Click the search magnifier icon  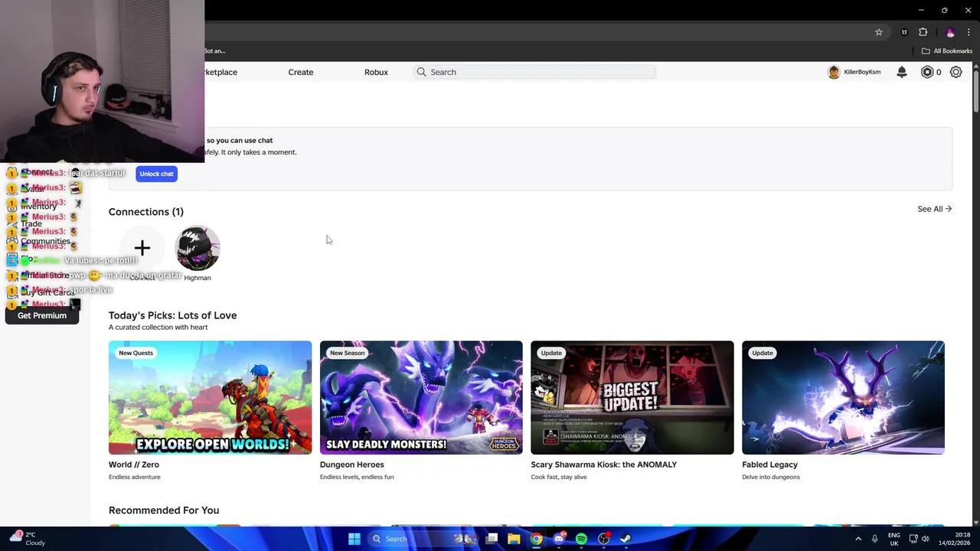point(421,72)
